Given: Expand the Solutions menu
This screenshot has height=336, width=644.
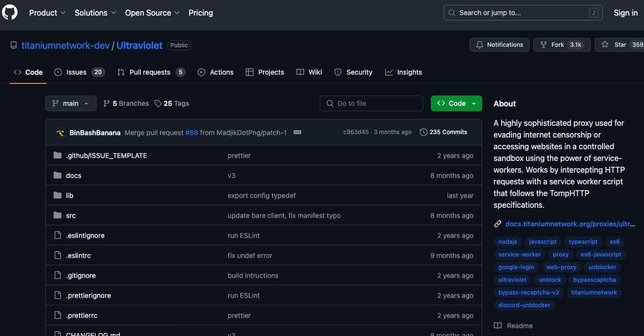Looking at the screenshot, I should pyautogui.click(x=95, y=13).
